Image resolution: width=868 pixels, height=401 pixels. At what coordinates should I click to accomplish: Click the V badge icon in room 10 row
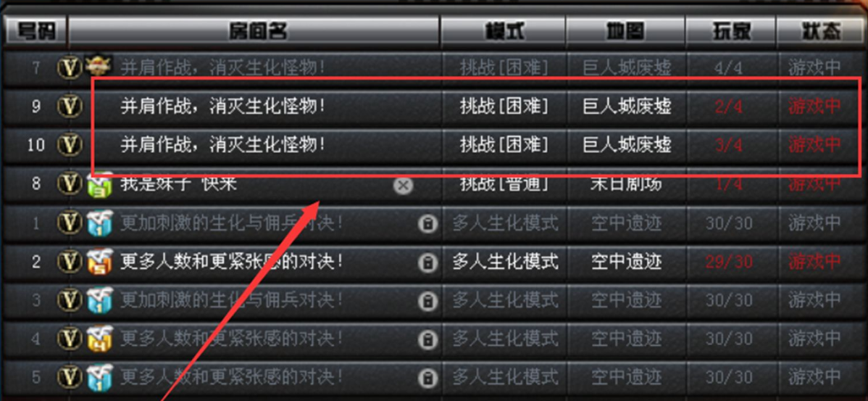[70, 145]
